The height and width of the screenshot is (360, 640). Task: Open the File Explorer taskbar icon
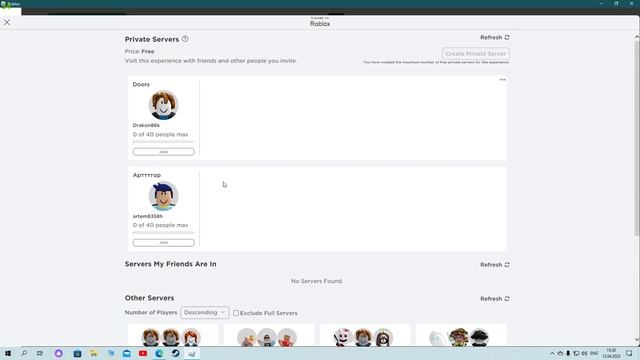pos(94,353)
